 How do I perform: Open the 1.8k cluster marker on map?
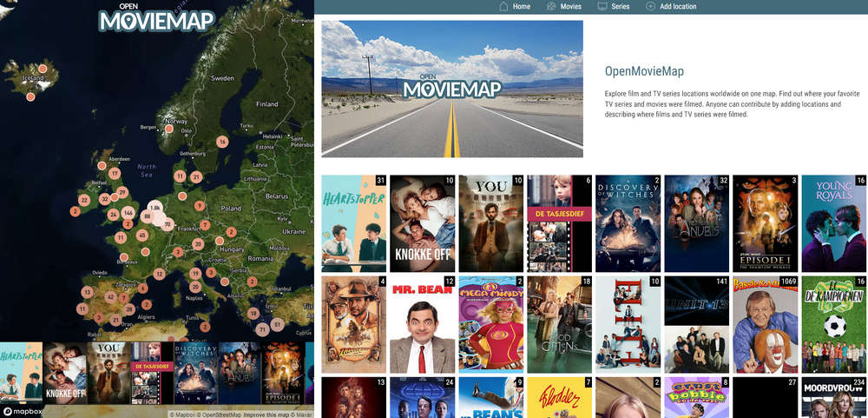155,208
